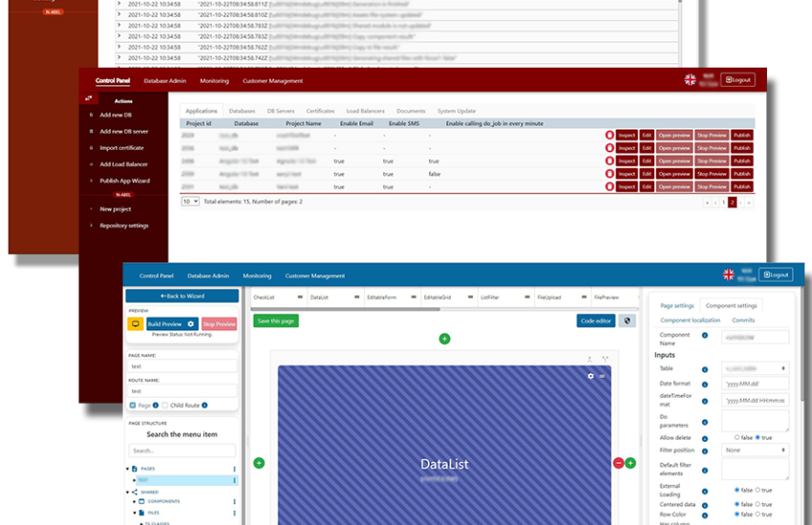This screenshot has height=525, width=812.
Task: Toggle the Child Route checkbox
Action: coord(164,405)
